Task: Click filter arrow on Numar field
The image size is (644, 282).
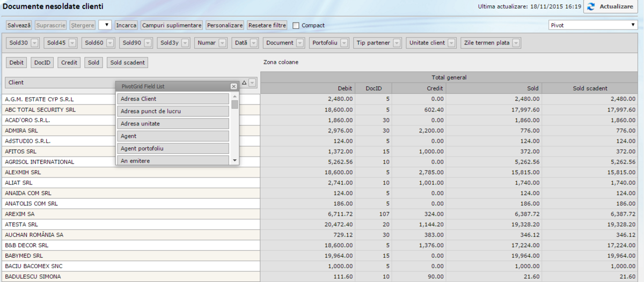Action: [222, 43]
